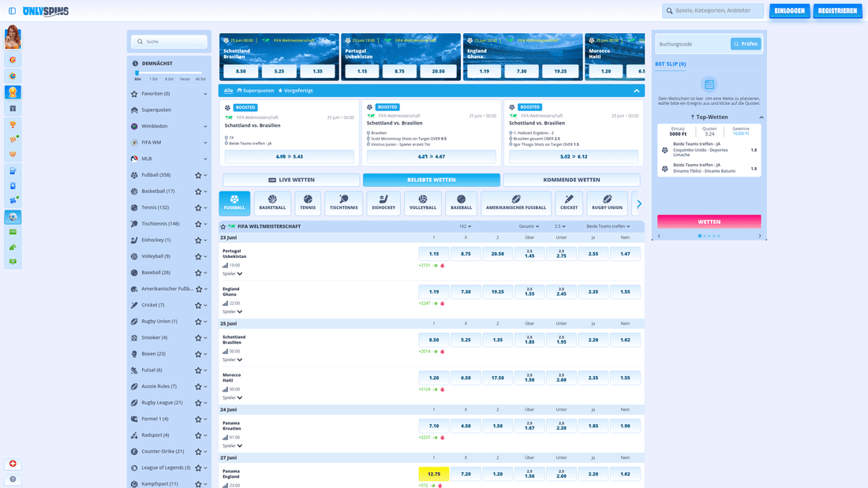The width and height of the screenshot is (868, 488).
Task: Go to previous Top-Wetten slide arrow
Action: (x=659, y=237)
